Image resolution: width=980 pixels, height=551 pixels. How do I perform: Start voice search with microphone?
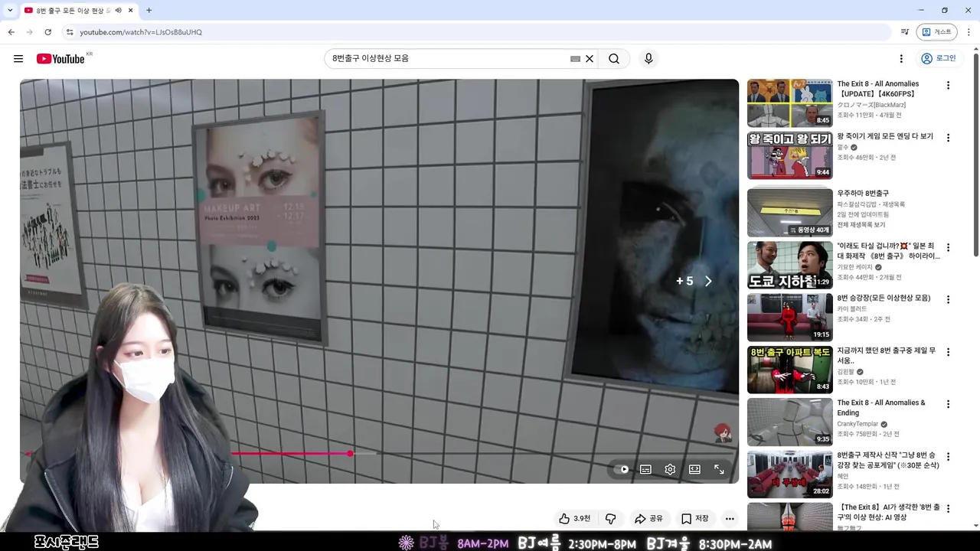(x=648, y=59)
